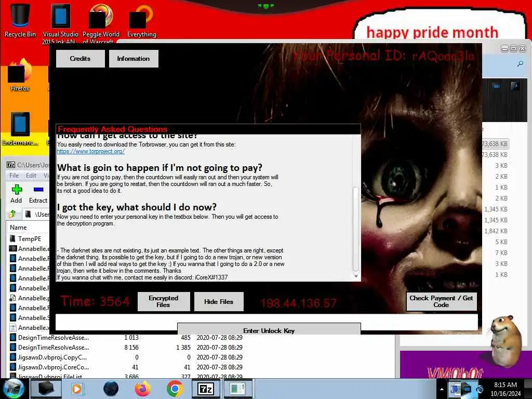The height and width of the screenshot is (399, 532).
Task: Sort by the Name column header
Action: (x=18, y=228)
